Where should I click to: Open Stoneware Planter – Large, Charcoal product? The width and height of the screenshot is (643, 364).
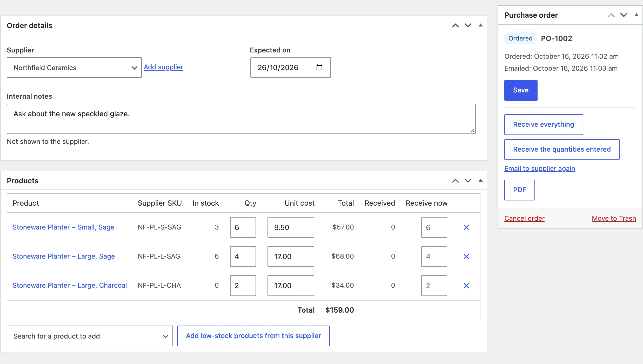(x=70, y=285)
